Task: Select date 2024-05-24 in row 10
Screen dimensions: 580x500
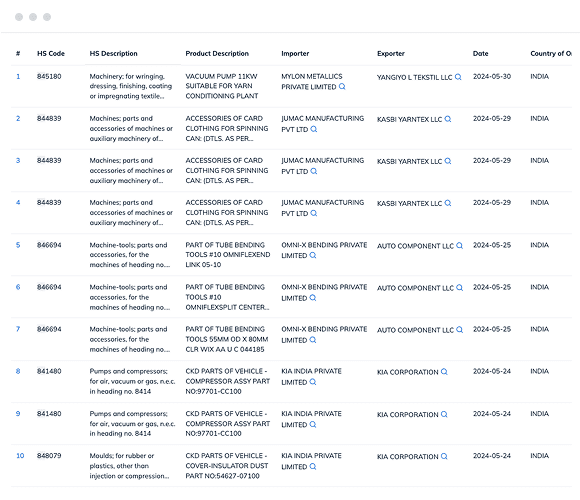Action: click(x=492, y=456)
